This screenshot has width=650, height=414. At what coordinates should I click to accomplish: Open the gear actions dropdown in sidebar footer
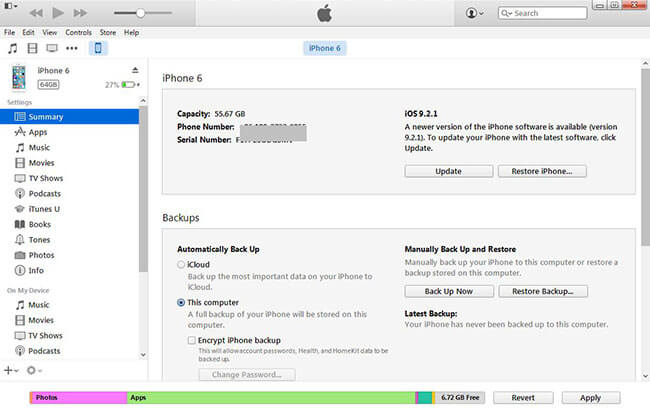click(x=34, y=370)
